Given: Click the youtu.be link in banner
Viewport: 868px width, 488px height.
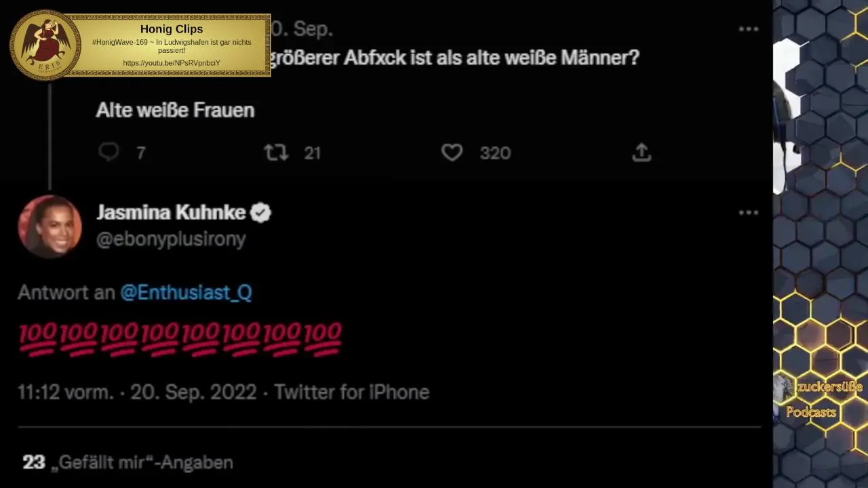Looking at the screenshot, I should 172,63.
